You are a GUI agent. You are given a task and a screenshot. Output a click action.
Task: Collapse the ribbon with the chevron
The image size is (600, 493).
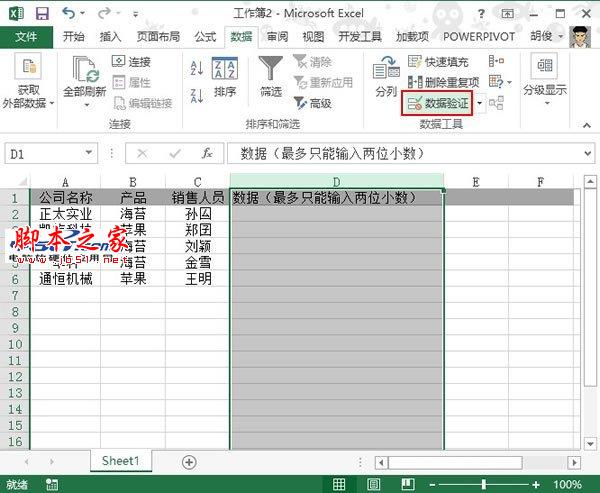[587, 125]
